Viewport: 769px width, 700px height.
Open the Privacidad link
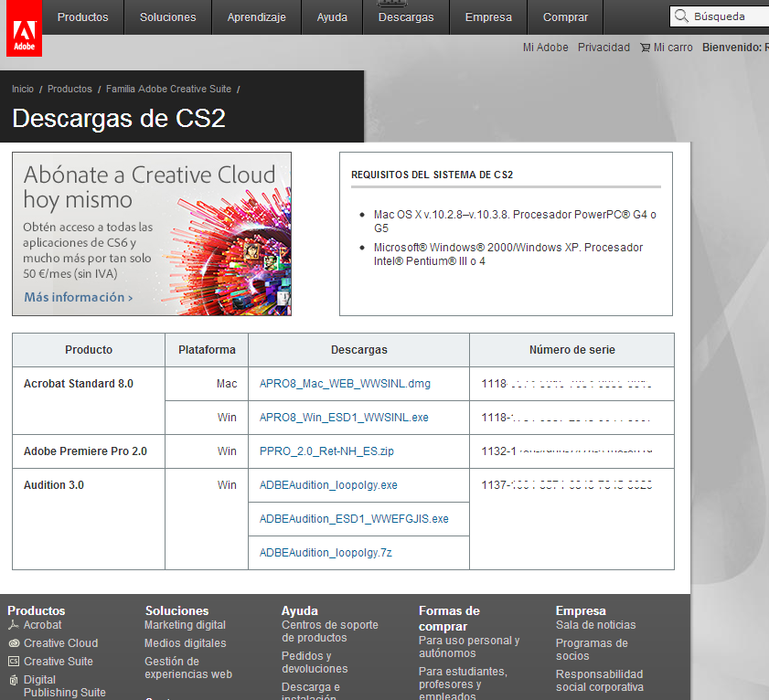(x=603, y=48)
